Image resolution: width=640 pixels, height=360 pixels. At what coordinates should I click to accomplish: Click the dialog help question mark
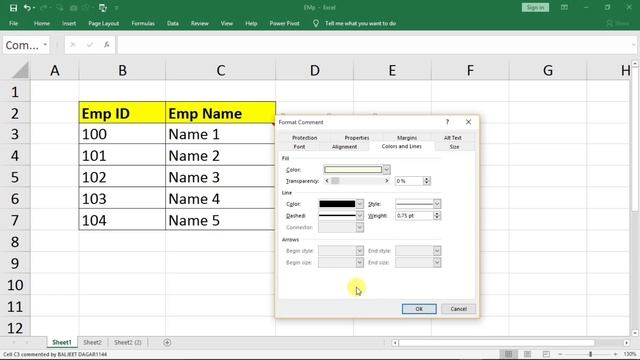pos(447,122)
